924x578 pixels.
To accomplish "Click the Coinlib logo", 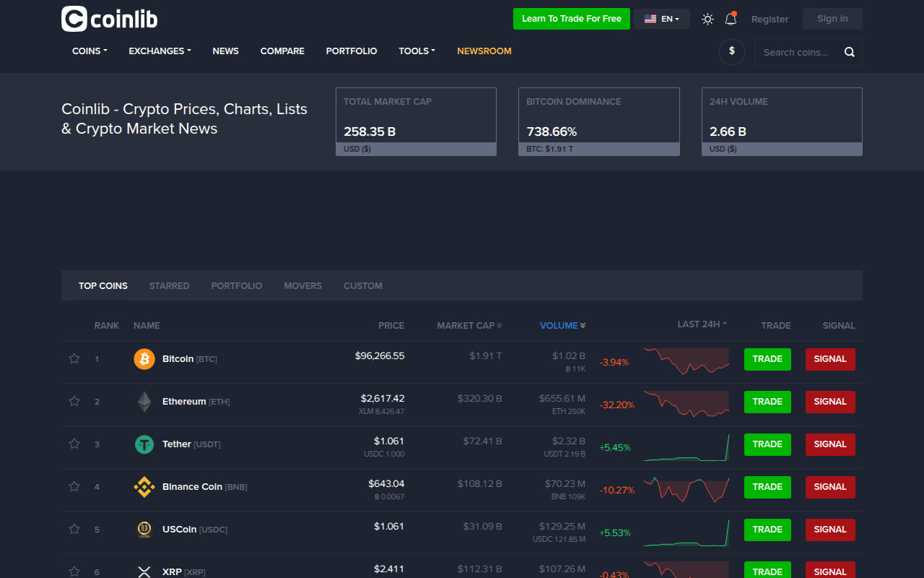I will click(x=110, y=19).
